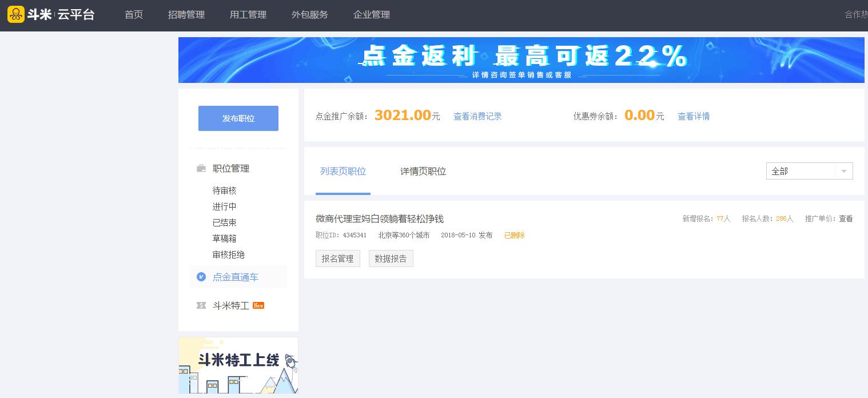Select the blue V icon for 点金直通车
This screenshot has width=868, height=398.
coord(201,277)
